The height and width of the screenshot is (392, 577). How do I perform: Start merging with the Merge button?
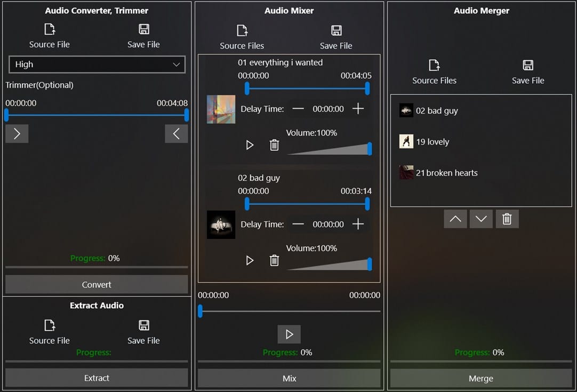tap(480, 378)
